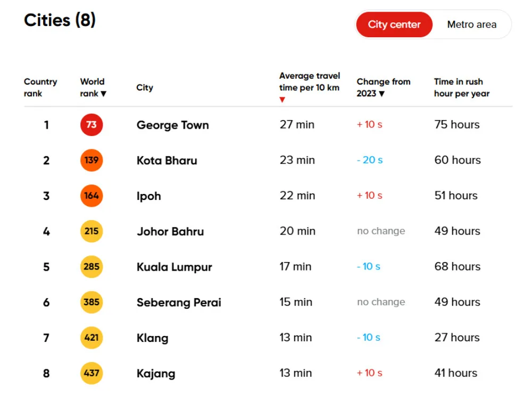The image size is (532, 404).
Task: Click the City column header
Action: (x=145, y=88)
